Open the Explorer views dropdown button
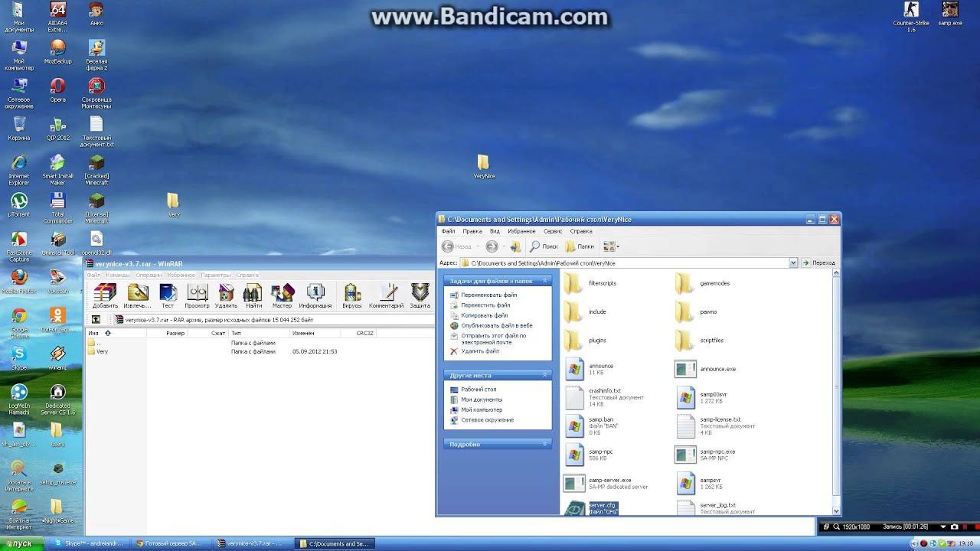This screenshot has height=551, width=980. click(x=611, y=246)
